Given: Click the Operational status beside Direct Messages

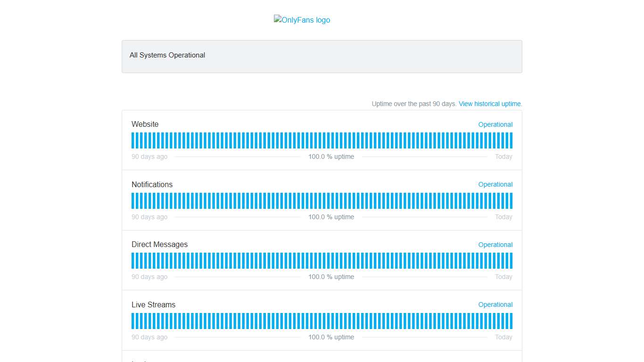Looking at the screenshot, I should coord(495,245).
